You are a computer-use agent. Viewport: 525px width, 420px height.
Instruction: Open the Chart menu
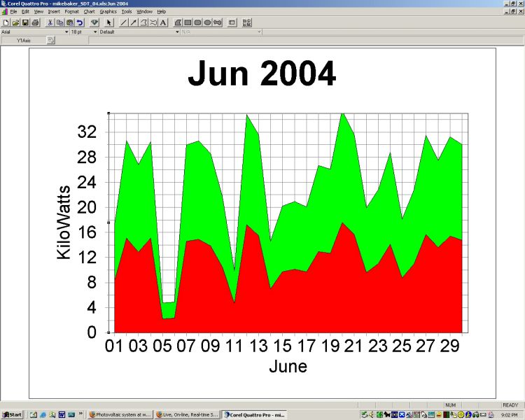tap(89, 12)
